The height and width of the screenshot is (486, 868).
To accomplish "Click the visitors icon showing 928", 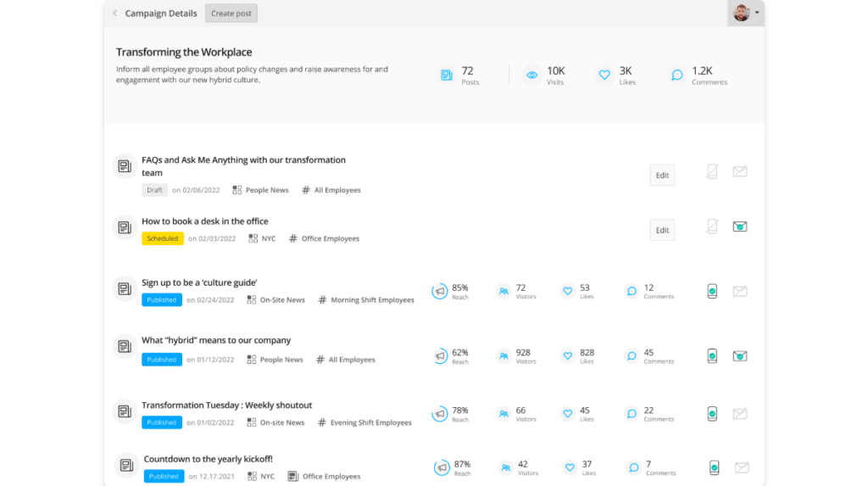I will pos(504,355).
